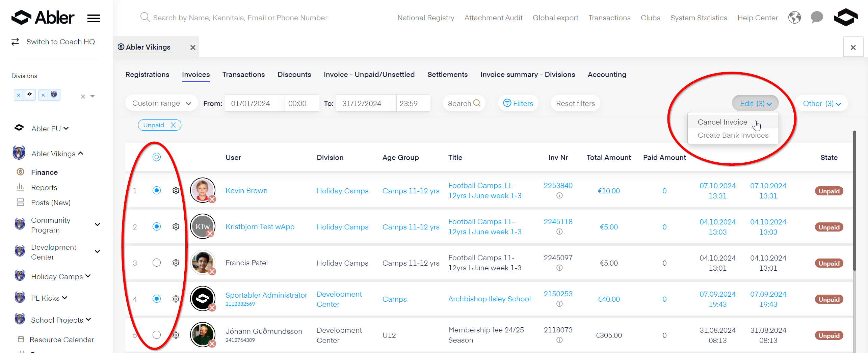Click Kevin Brown's avatar photo
The width and height of the screenshot is (868, 353).
coord(203,190)
